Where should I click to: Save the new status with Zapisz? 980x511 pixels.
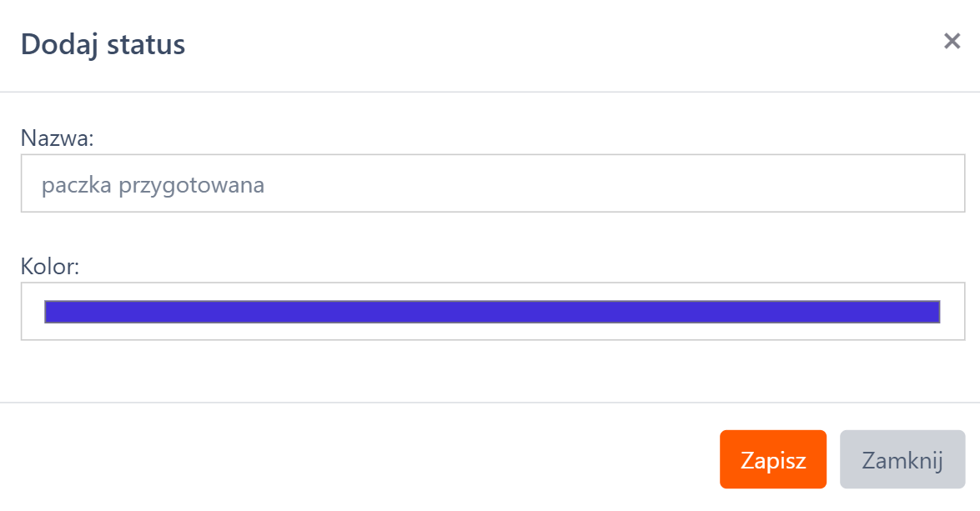(x=772, y=459)
